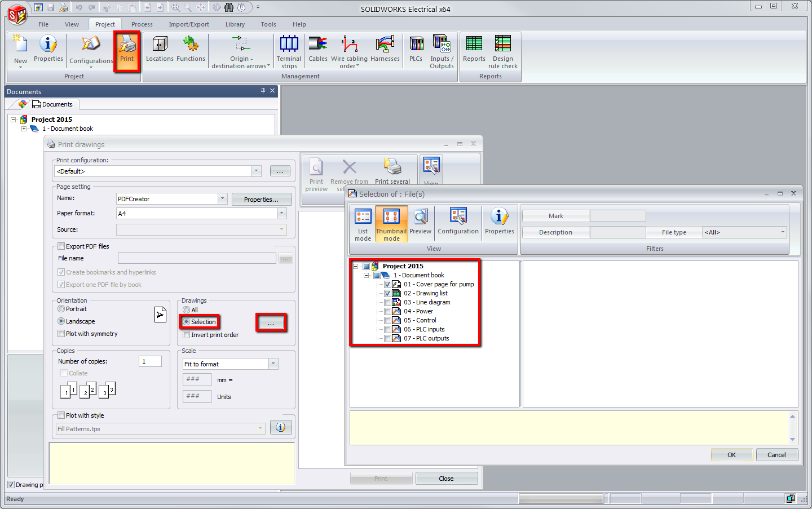Open Reports manager
Viewport: 812px width, 509px height.
[x=474, y=49]
